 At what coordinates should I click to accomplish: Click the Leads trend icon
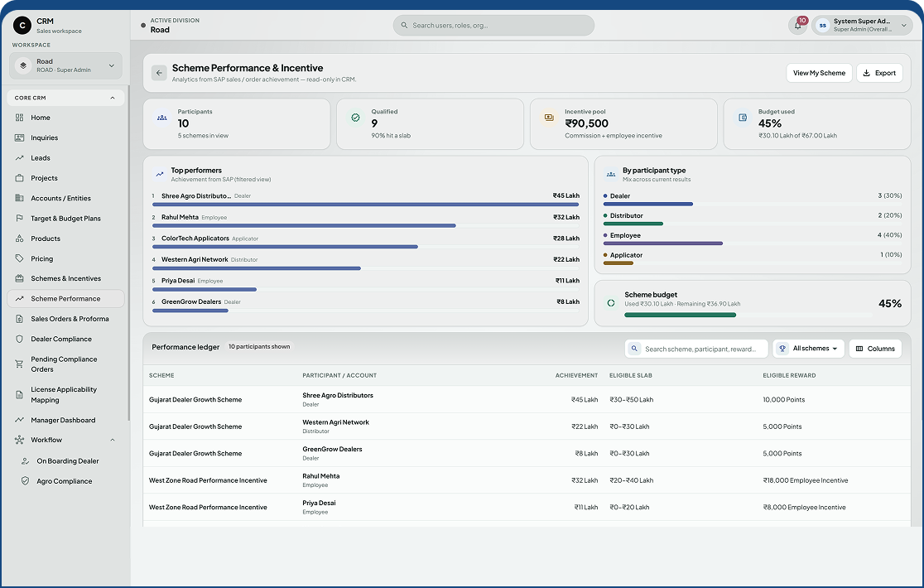(19, 158)
